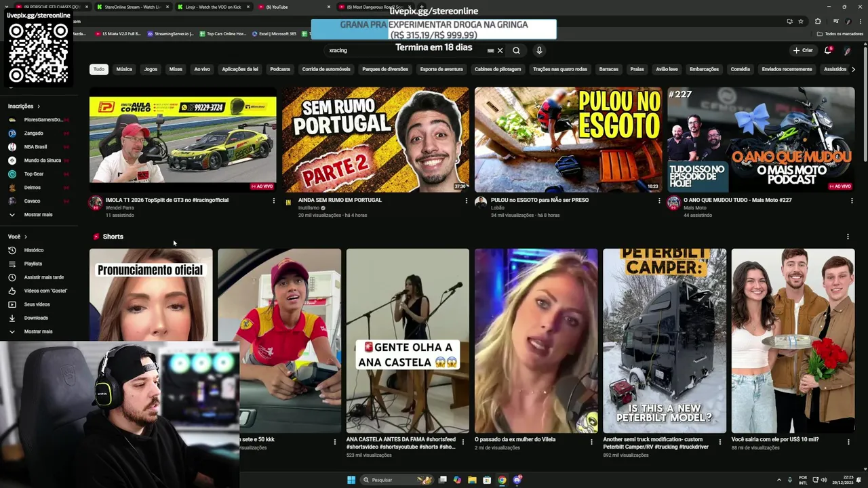The image size is (868, 488).
Task: Click Wendel Parra channel name link
Action: coord(119,208)
